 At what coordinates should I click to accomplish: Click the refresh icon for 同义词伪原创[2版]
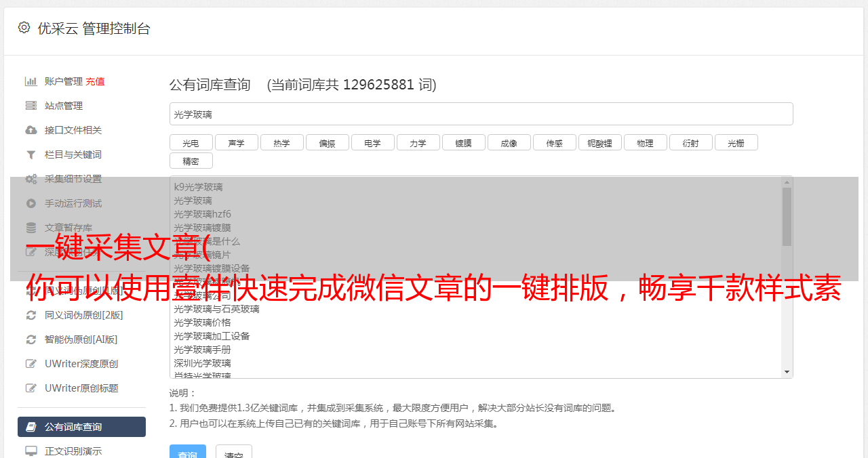[31, 315]
